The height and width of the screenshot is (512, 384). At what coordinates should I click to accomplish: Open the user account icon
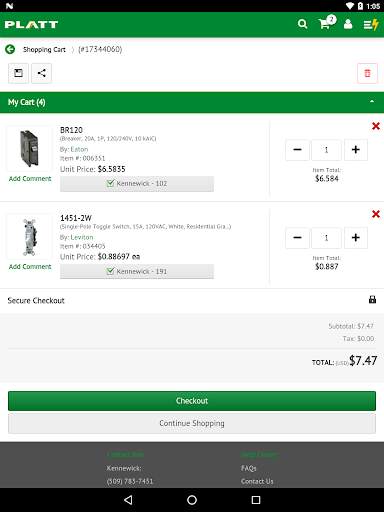(348, 24)
